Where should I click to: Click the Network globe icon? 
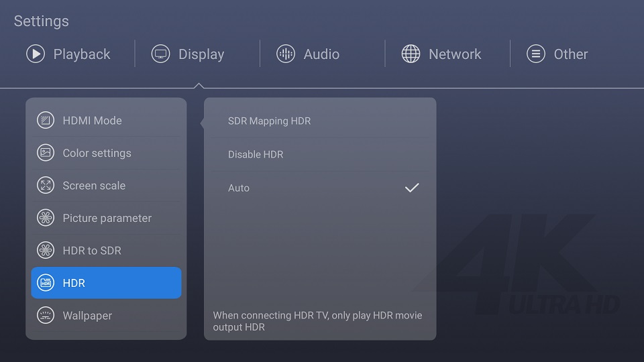[x=411, y=54]
